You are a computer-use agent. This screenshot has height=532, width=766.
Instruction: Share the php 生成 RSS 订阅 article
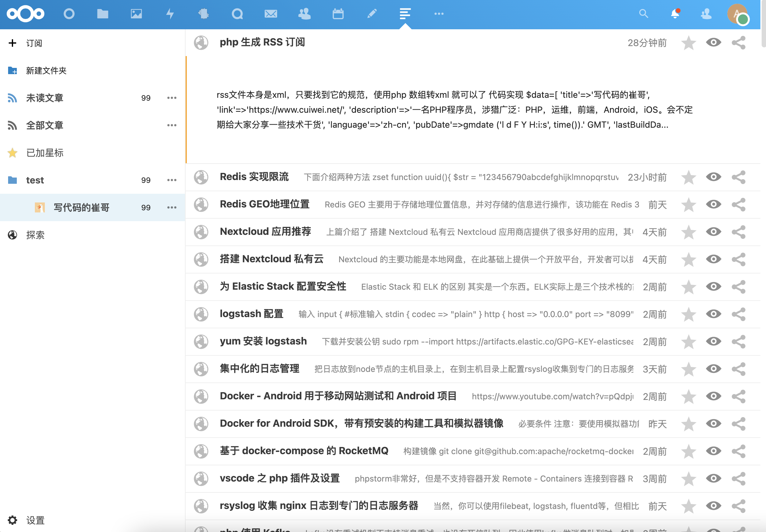click(x=739, y=43)
